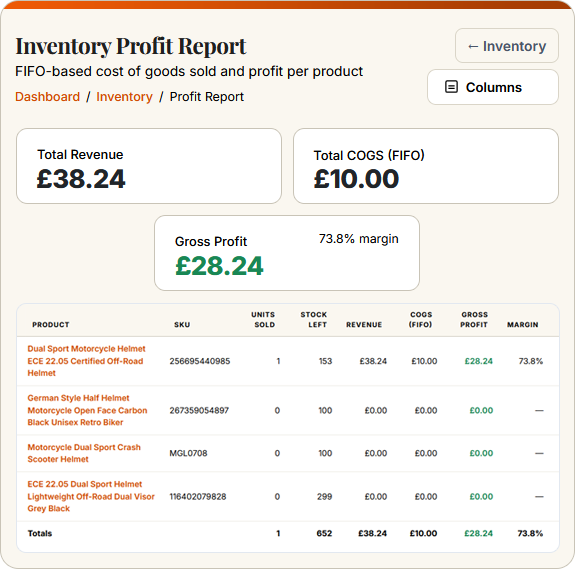
Task: Click stock left value 299
Action: [325, 496]
